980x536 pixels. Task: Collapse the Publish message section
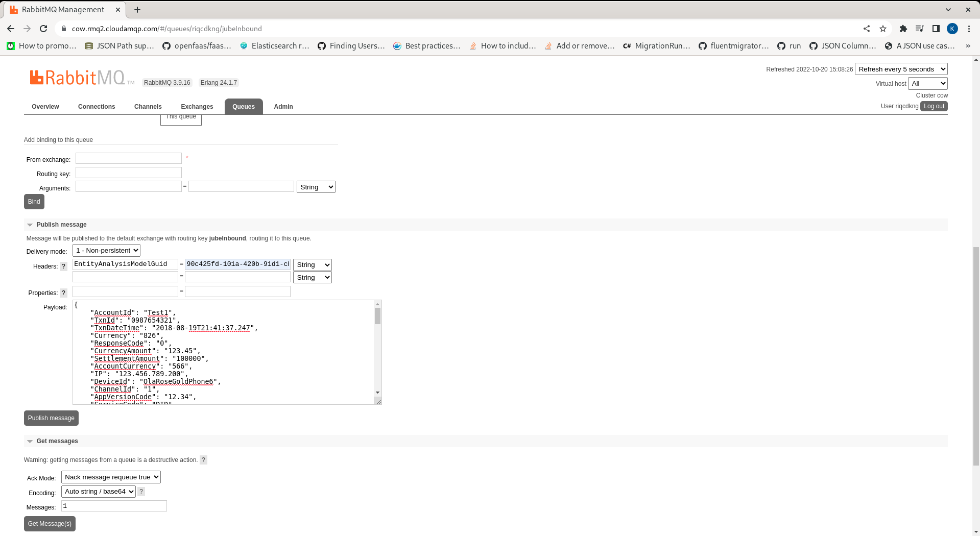pos(61,225)
